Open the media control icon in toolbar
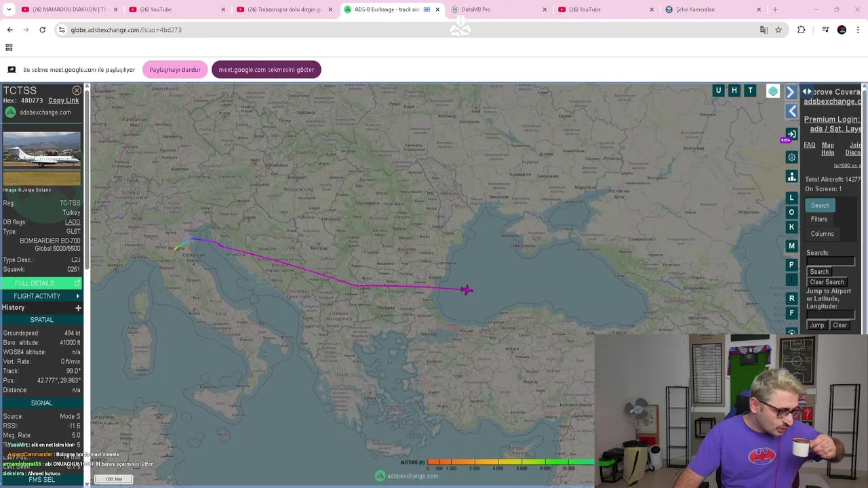868x488 pixels. tap(825, 30)
